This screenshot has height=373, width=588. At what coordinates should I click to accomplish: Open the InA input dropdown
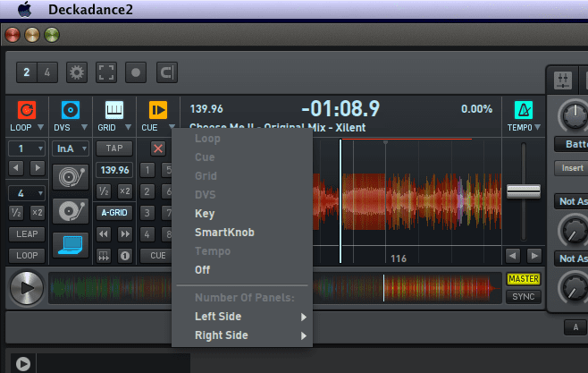[x=70, y=148]
